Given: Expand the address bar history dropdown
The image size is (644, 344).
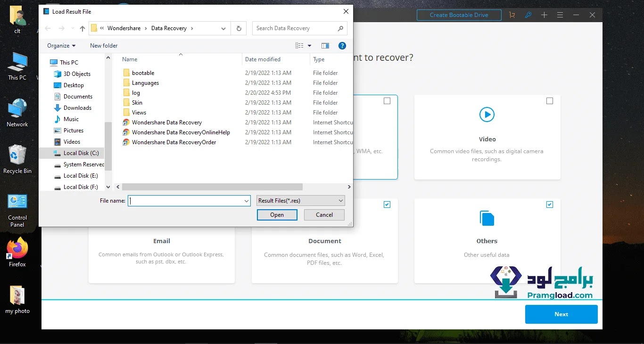Looking at the screenshot, I should [x=223, y=28].
